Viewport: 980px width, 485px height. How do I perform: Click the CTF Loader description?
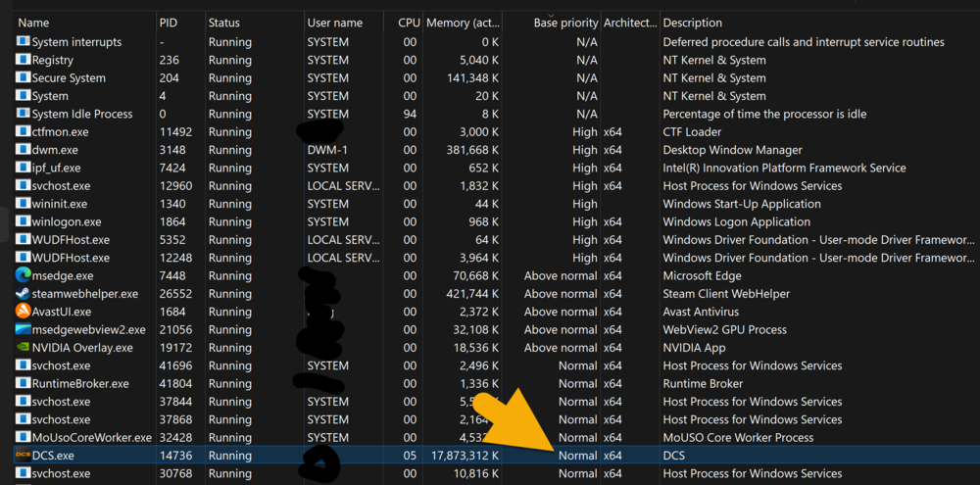pos(692,132)
